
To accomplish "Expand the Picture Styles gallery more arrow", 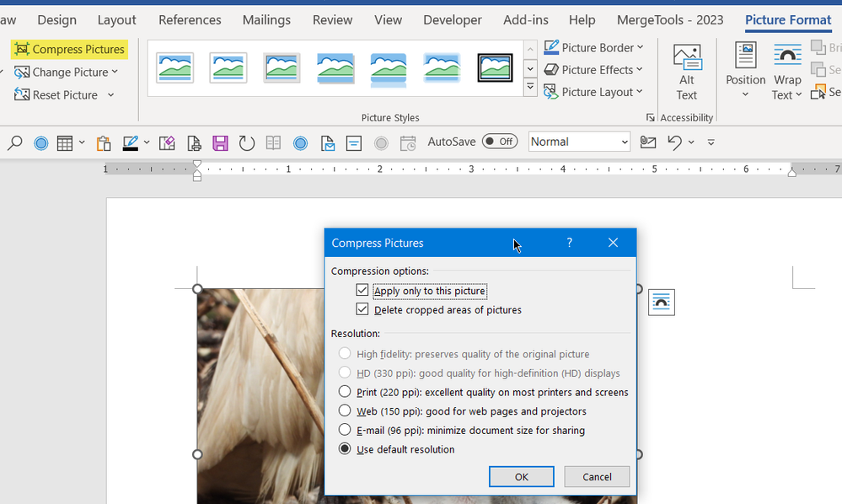I will coord(530,87).
